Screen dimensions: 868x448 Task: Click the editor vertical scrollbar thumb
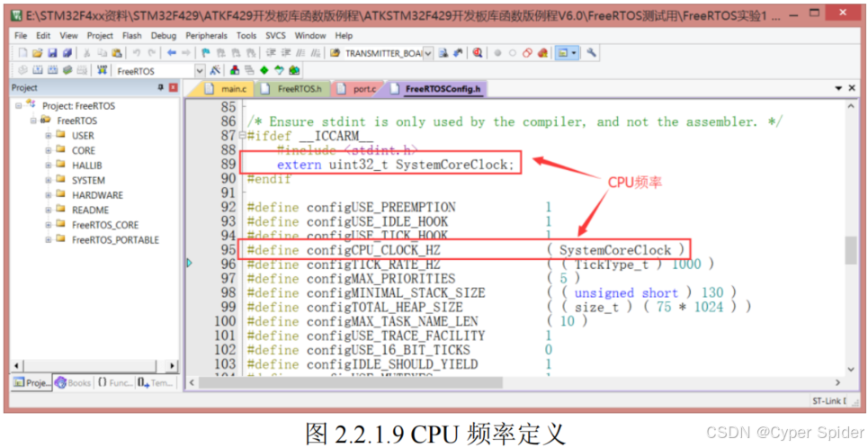(x=851, y=250)
